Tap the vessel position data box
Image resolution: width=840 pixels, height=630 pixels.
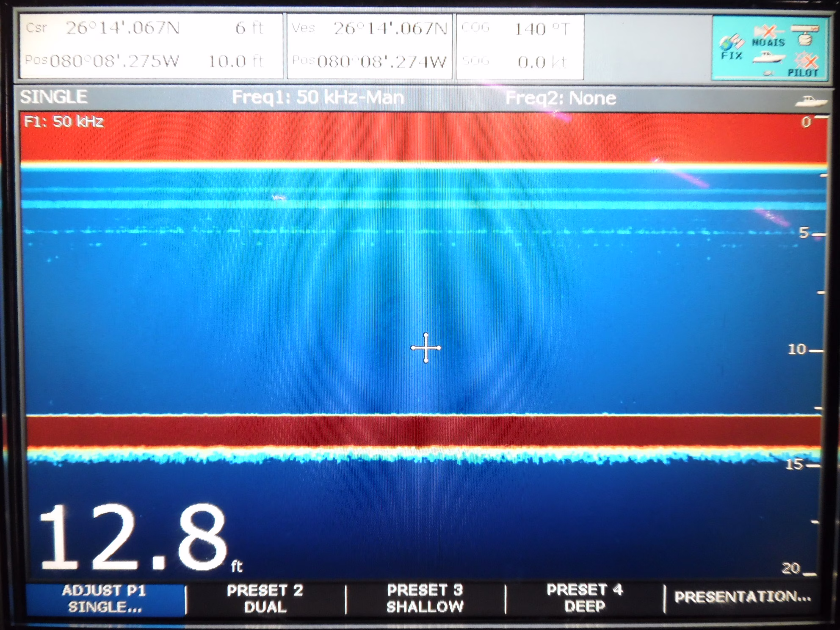coord(370,46)
